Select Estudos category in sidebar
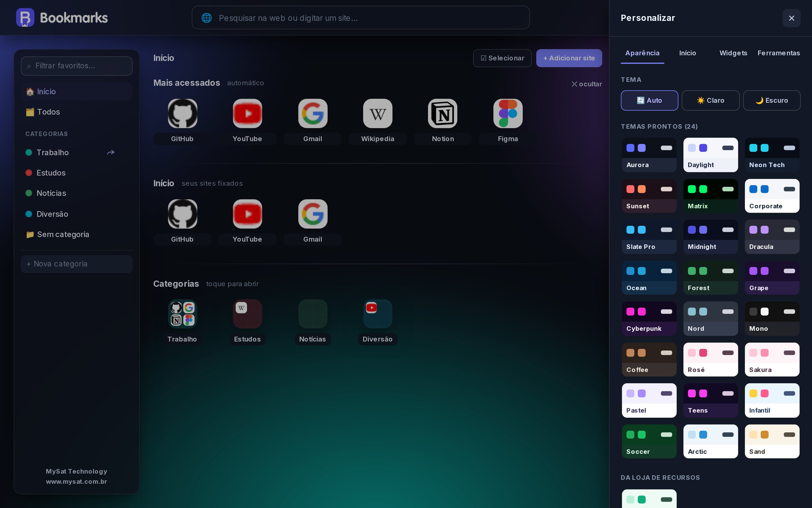Image resolution: width=812 pixels, height=508 pixels. 76,173
